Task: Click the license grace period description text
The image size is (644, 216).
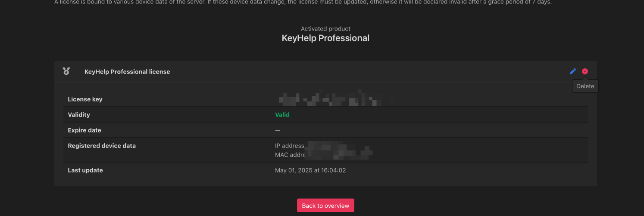Action: 303,2
